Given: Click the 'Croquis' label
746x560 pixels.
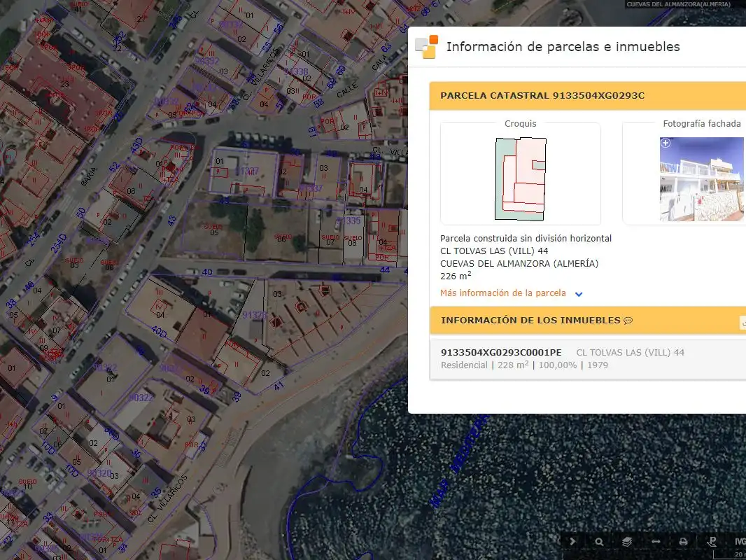Looking at the screenshot, I should tap(521, 124).
